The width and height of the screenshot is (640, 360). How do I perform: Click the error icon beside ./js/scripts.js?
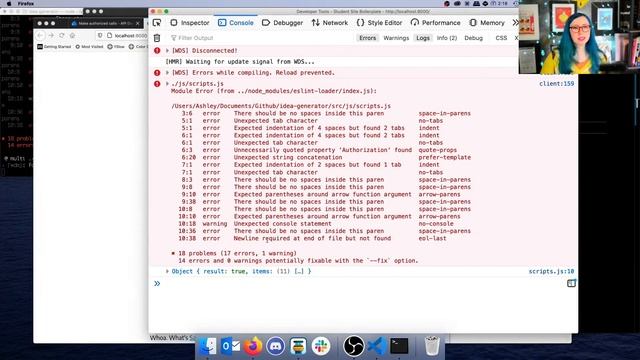pos(157,84)
